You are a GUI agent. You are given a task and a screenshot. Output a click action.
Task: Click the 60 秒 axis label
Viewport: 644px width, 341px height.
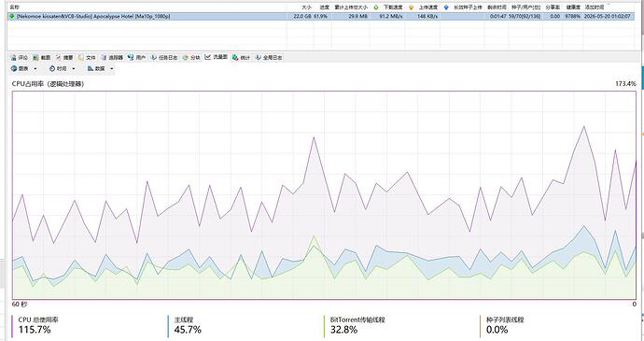tap(20, 305)
